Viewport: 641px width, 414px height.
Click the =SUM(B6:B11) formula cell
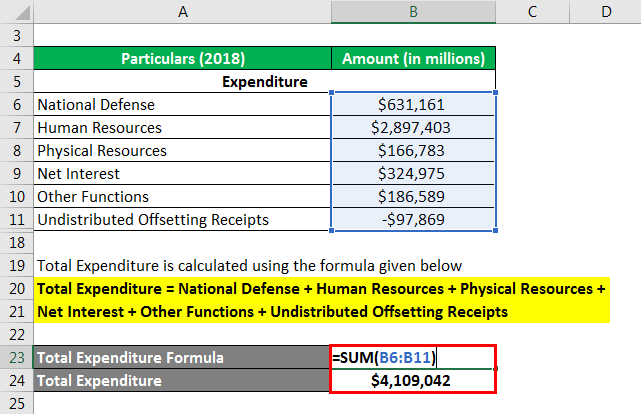click(x=413, y=358)
